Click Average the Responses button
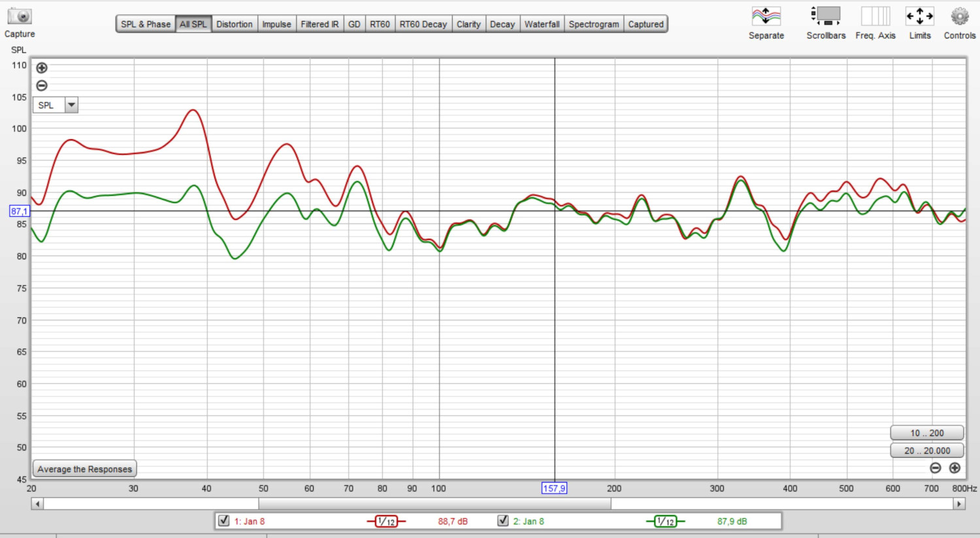Image resolution: width=980 pixels, height=538 pixels. point(84,469)
